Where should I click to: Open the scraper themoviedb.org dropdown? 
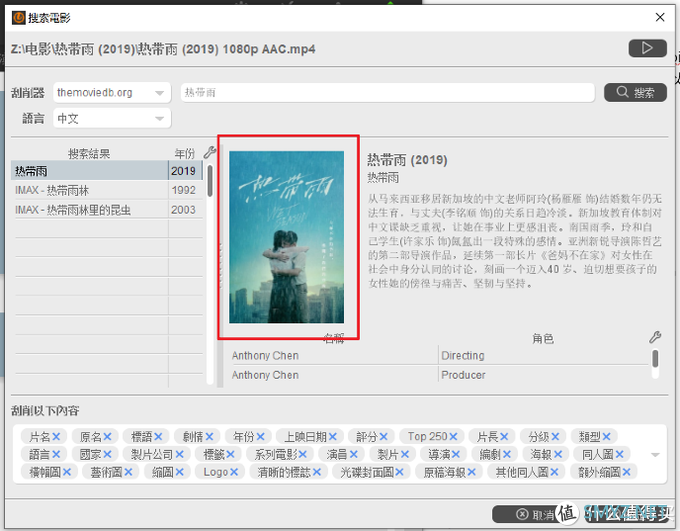point(112,92)
